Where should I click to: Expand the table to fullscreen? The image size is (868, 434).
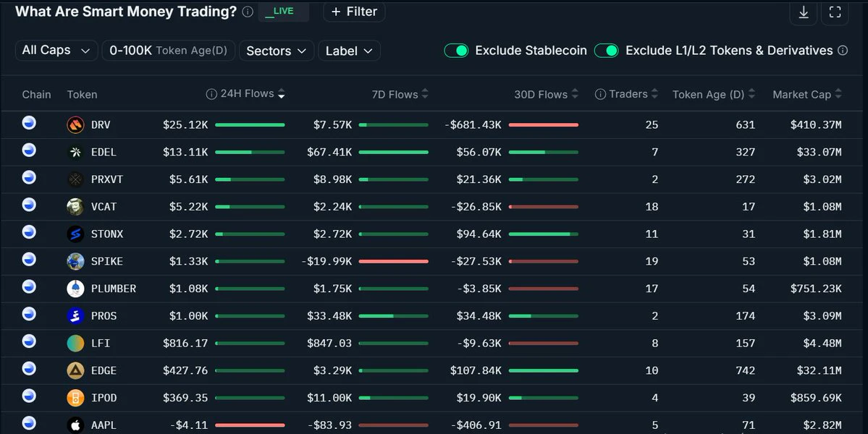835,12
